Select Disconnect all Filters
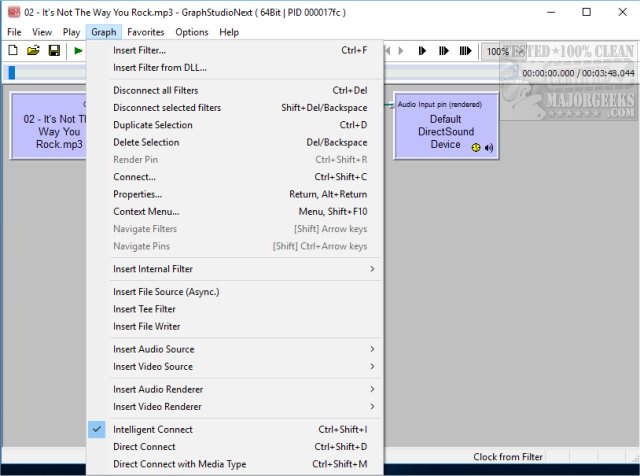The width and height of the screenshot is (640, 476). 235,90
